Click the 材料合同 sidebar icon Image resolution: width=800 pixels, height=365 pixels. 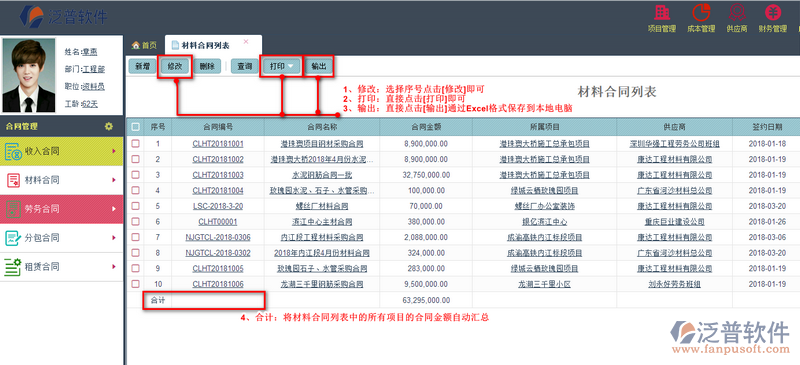13,180
